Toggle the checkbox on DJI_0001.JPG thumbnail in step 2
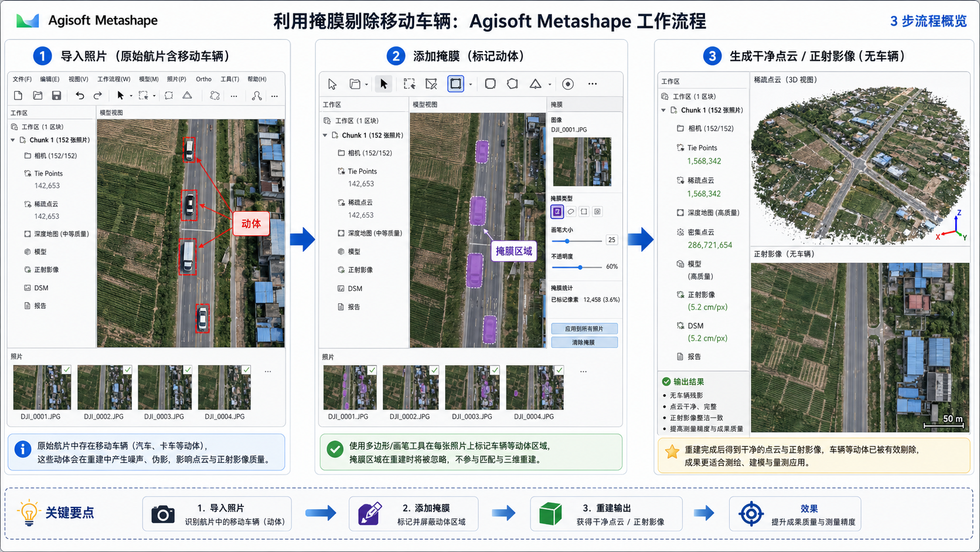This screenshot has height=552, width=980. pos(372,370)
